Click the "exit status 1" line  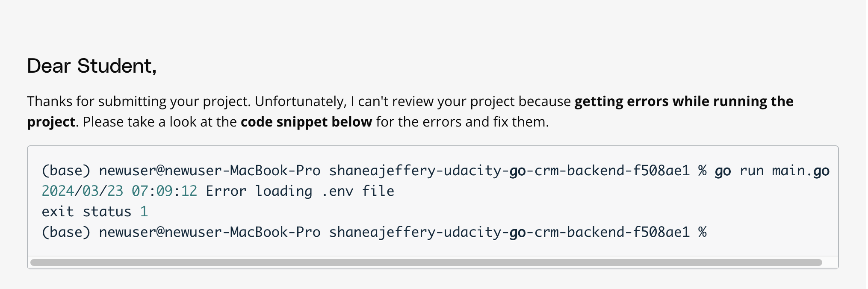(x=95, y=212)
